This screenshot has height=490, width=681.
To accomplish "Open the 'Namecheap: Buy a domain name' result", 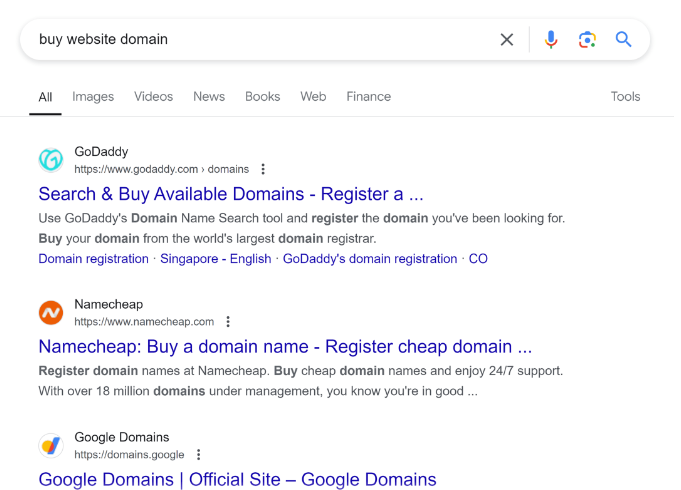I will tap(285, 347).
